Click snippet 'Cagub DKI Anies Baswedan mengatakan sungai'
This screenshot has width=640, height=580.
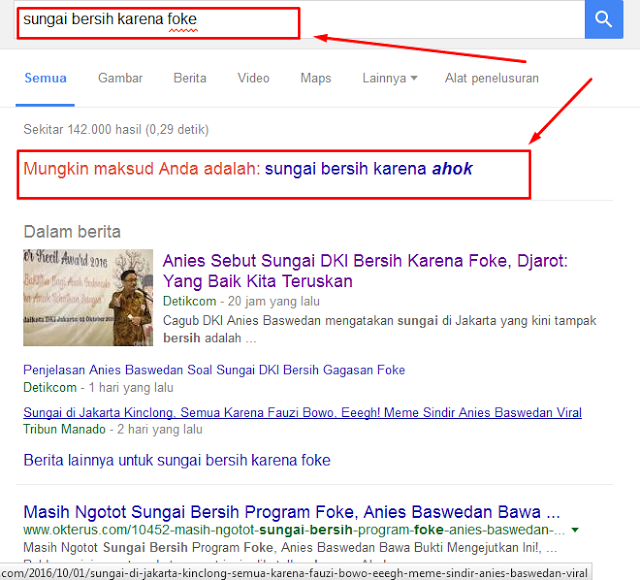pyautogui.click(x=380, y=329)
